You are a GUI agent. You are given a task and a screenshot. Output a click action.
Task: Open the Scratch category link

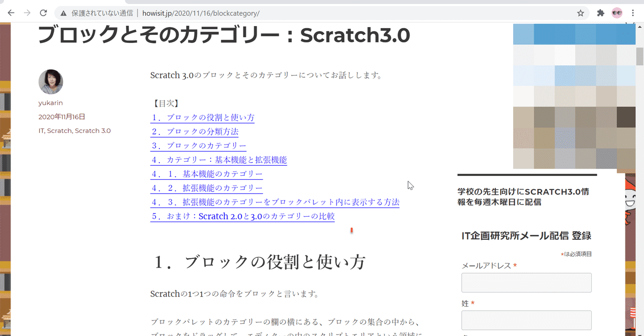click(x=59, y=130)
